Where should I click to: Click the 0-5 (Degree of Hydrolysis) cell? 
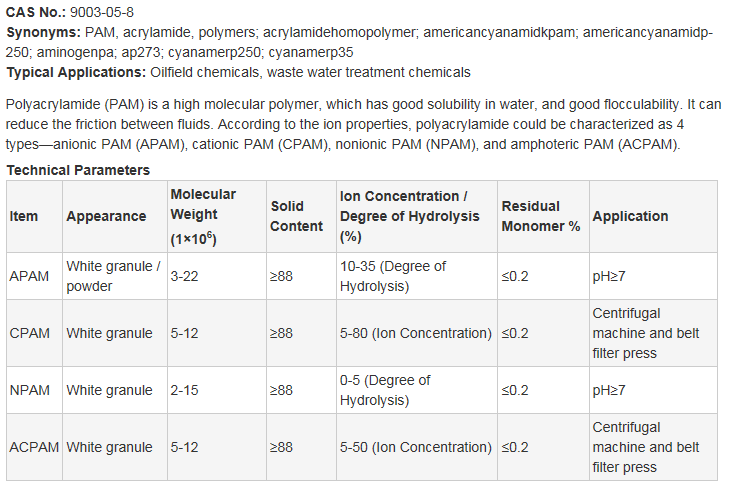(x=417, y=390)
